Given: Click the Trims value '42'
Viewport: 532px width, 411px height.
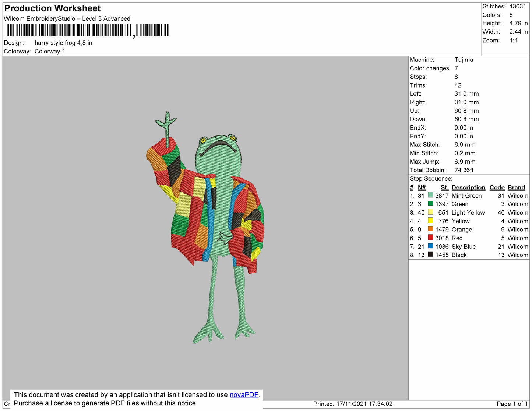Looking at the screenshot, I should coord(458,85).
